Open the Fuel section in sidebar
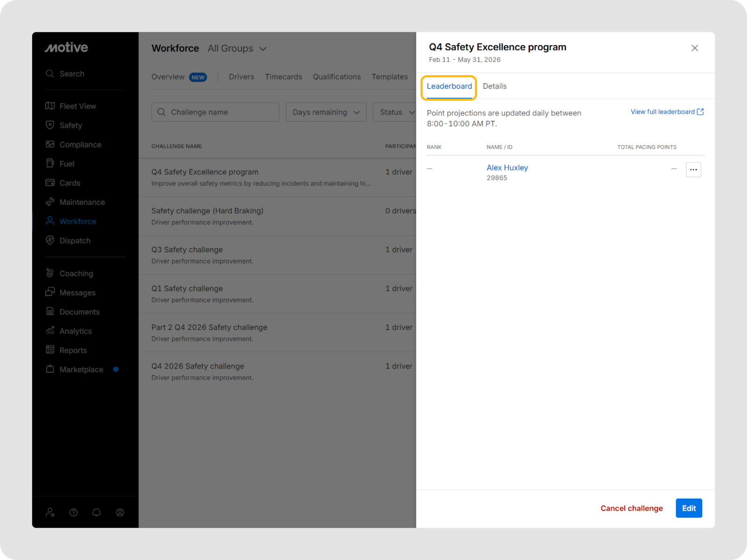The width and height of the screenshot is (747, 560). tap(66, 164)
